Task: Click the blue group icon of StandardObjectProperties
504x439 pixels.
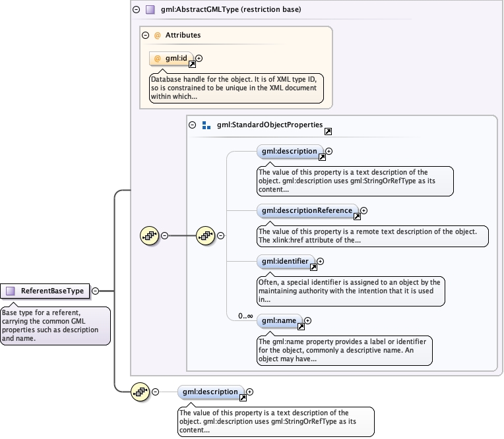Action: 206,125
